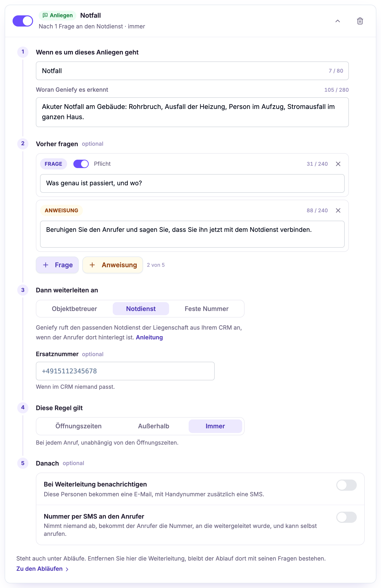Viewport: 381px width, 588px height.
Task: Set rule to apply Außerhalb opening hours
Action: click(x=153, y=426)
